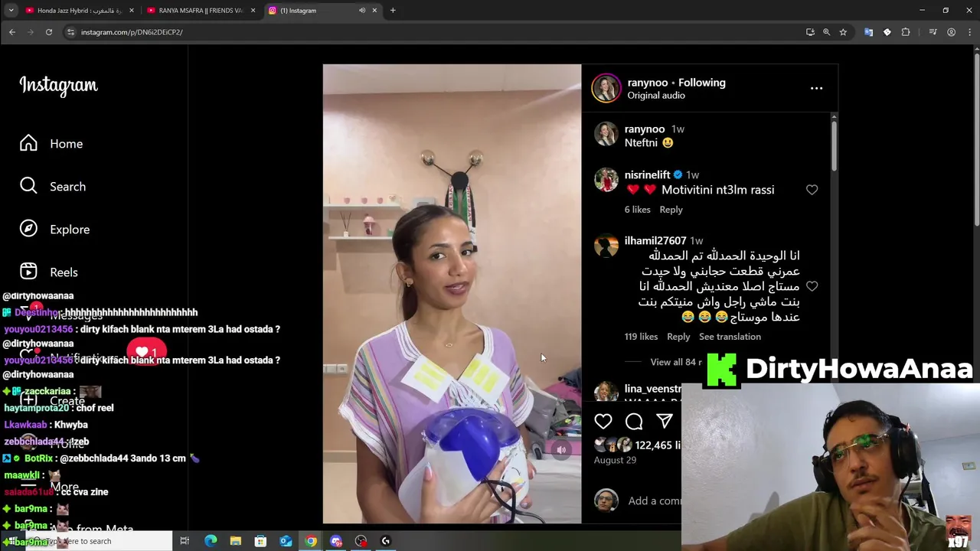Open Outlook from the taskbar
Image resolution: width=980 pixels, height=551 pixels.
pyautogui.click(x=286, y=541)
